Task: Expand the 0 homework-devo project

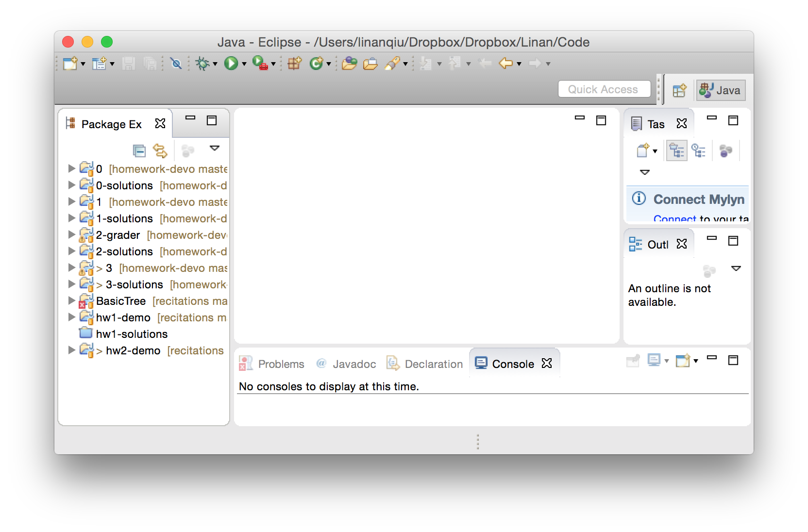Action: (x=72, y=168)
